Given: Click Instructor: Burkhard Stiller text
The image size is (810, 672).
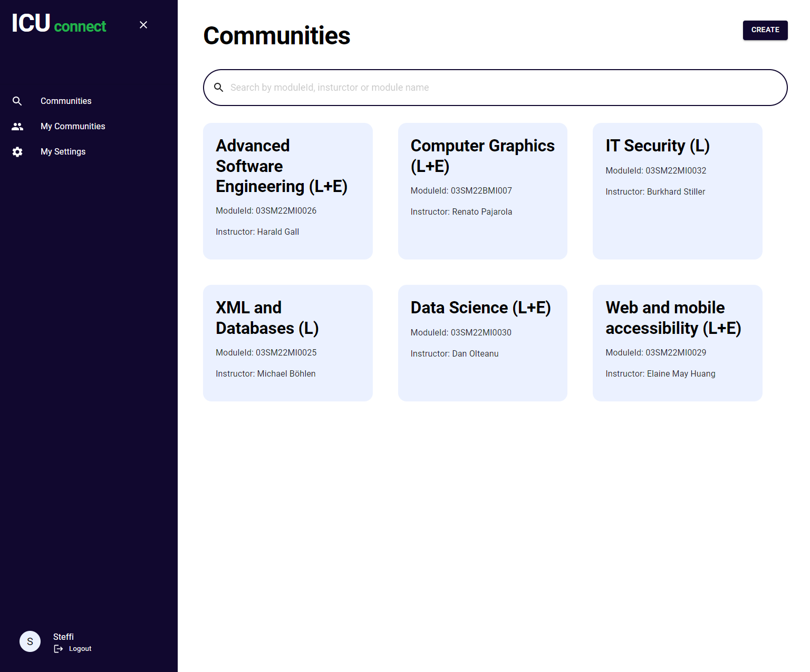Looking at the screenshot, I should tap(655, 191).
